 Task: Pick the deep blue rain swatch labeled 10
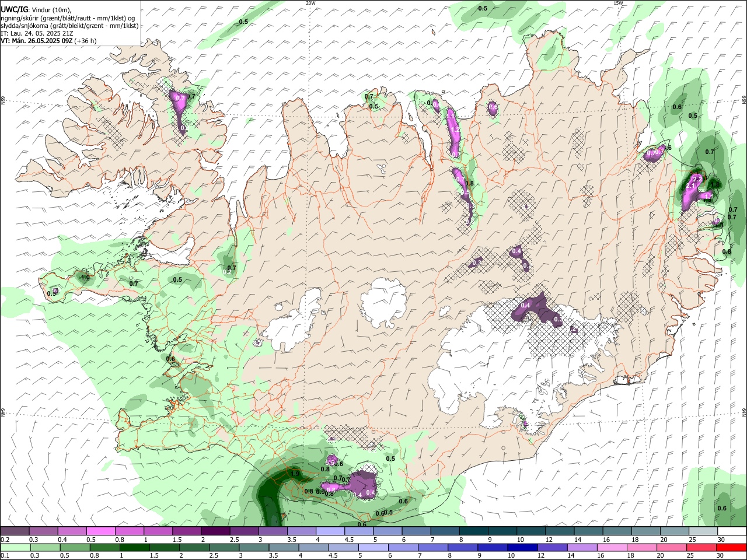click(522, 548)
